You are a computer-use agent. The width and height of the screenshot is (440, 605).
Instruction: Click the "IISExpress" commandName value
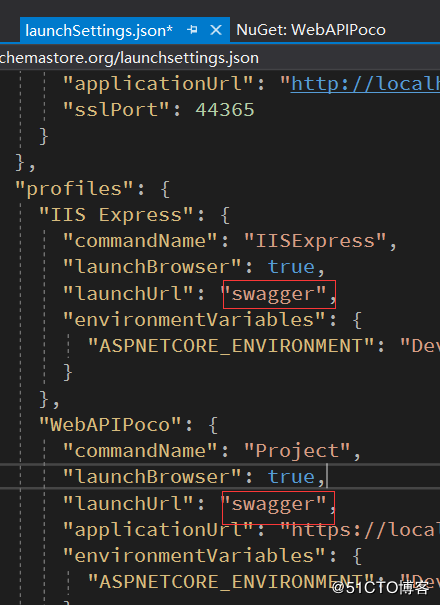(315, 241)
